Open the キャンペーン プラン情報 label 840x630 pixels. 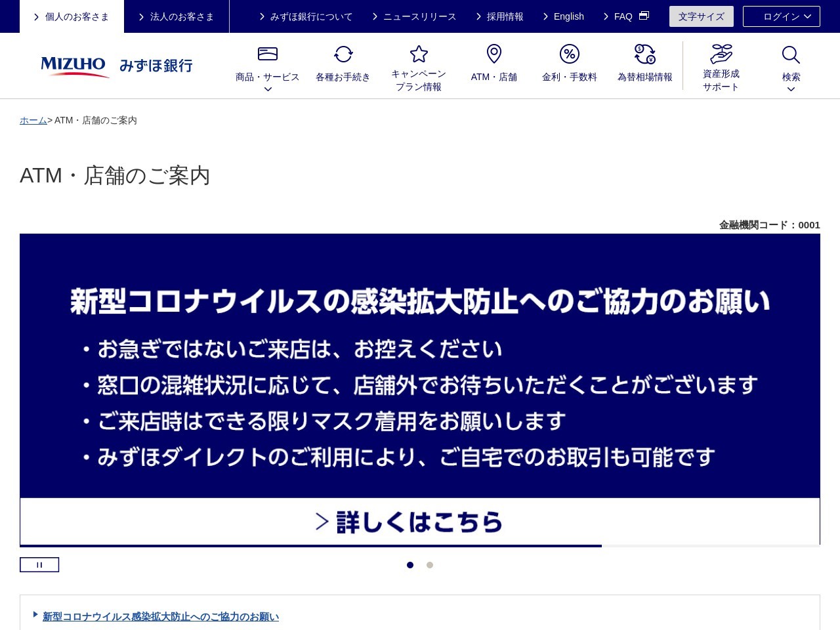point(419,80)
